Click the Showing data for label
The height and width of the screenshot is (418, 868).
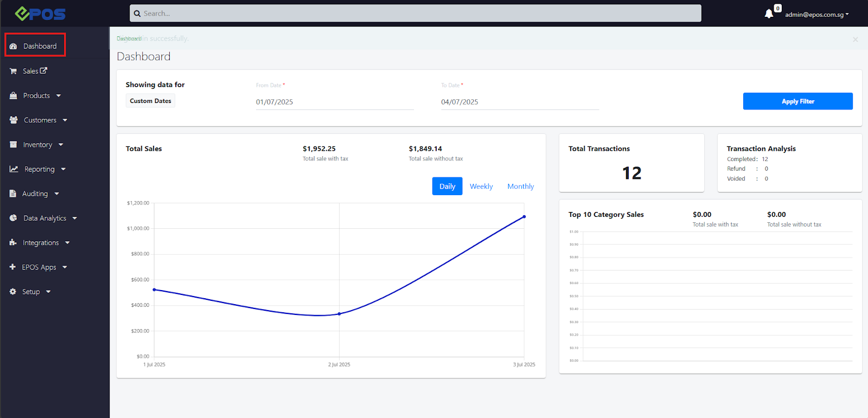pyautogui.click(x=155, y=85)
